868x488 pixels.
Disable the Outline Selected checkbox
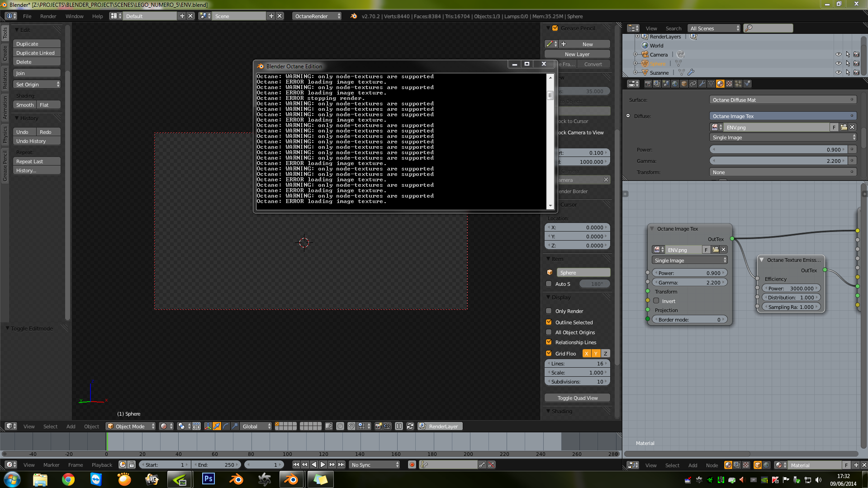[x=549, y=322]
